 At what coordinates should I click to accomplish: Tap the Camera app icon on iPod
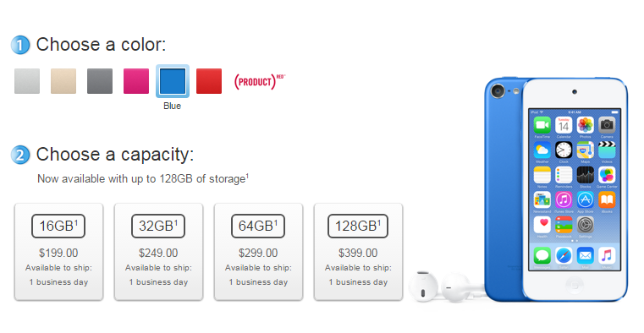point(607,125)
